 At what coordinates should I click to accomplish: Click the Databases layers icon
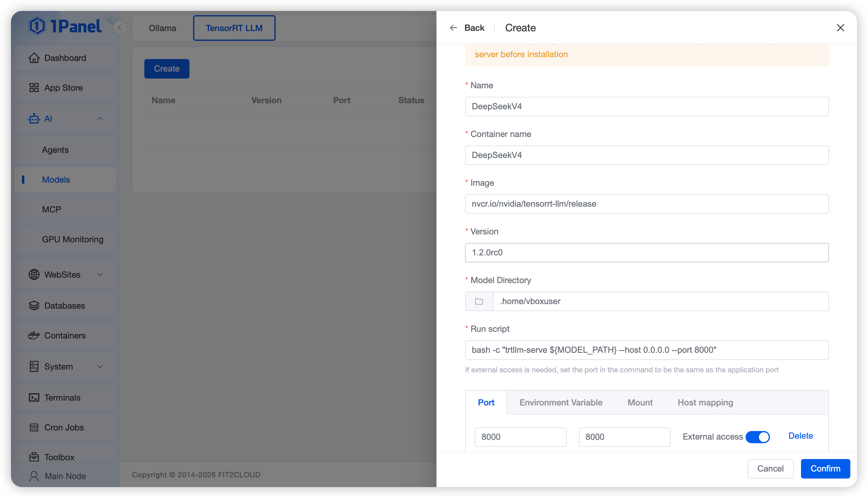34,306
